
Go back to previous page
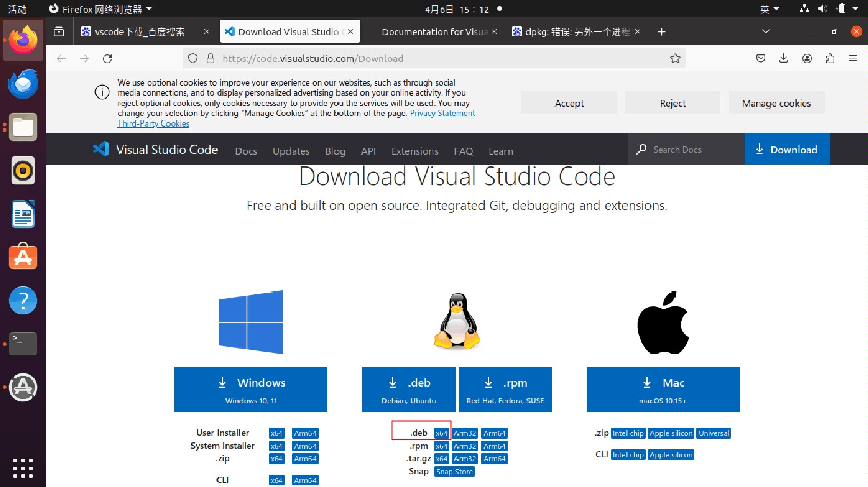click(61, 59)
